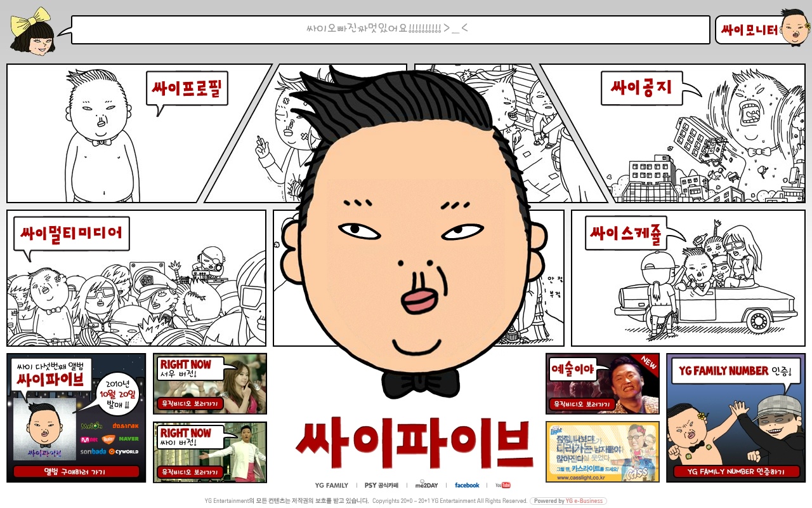Click the PSY album cover thumbnail

coord(44,429)
